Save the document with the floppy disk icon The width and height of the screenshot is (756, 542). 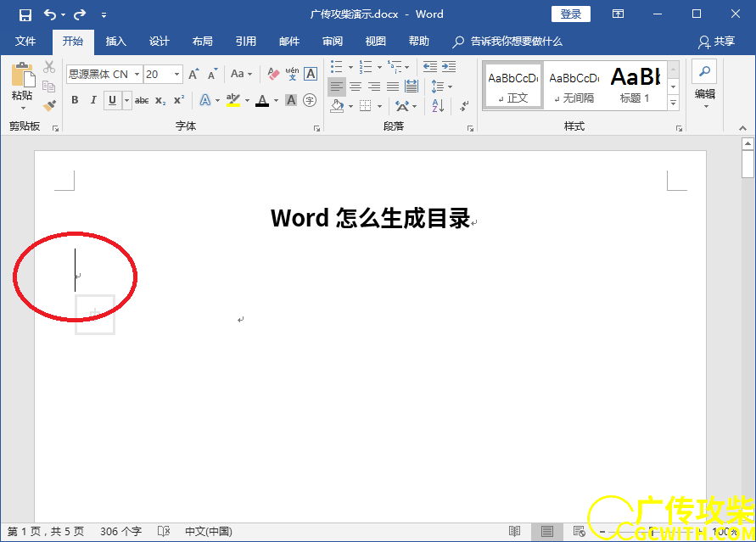click(x=25, y=14)
